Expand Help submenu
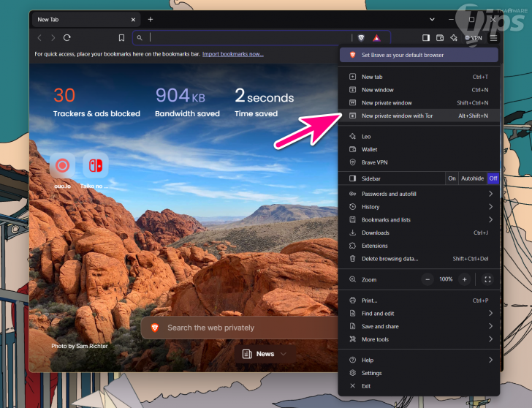The image size is (532, 408). coord(419,360)
